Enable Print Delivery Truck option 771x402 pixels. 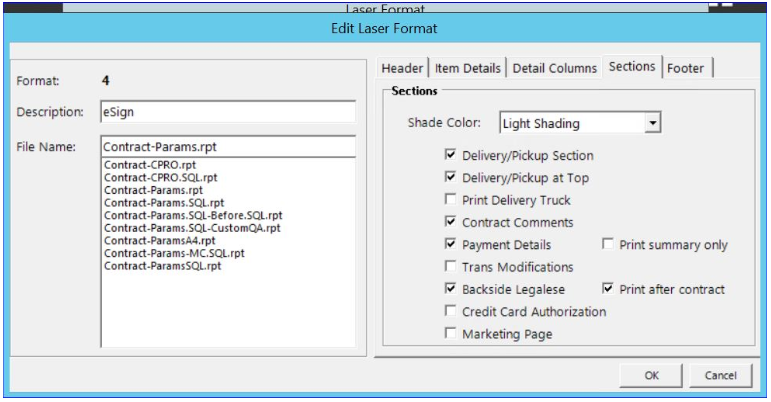pyautogui.click(x=451, y=200)
